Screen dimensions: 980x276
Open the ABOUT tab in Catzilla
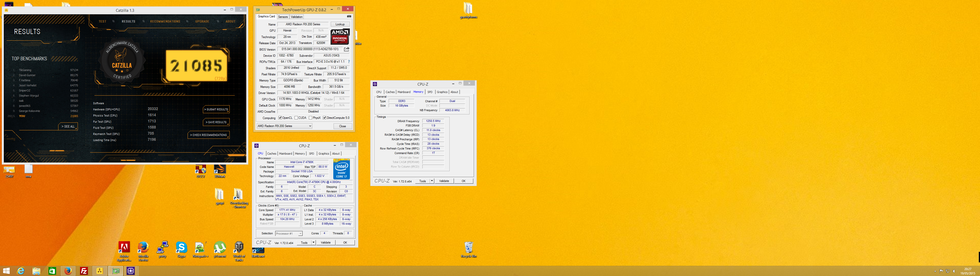coord(230,21)
